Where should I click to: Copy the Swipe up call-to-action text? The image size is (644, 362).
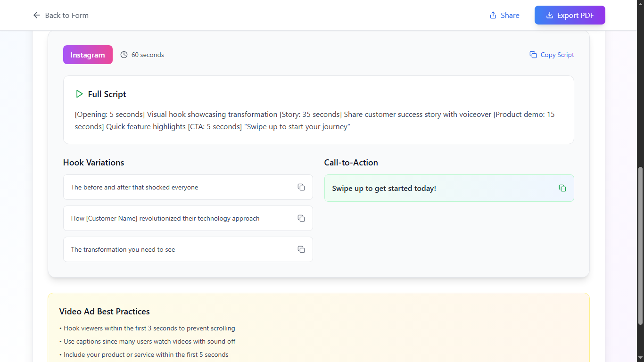click(x=562, y=188)
